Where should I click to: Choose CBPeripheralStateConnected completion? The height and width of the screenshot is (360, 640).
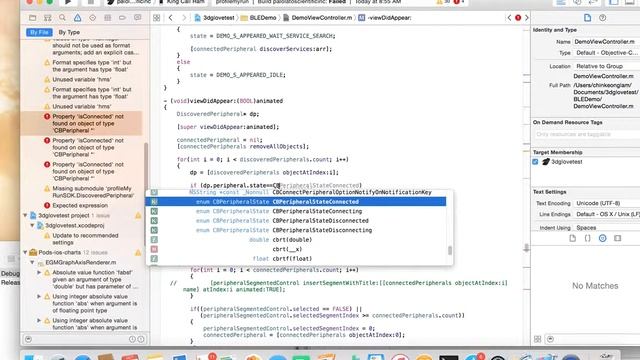pos(296,202)
